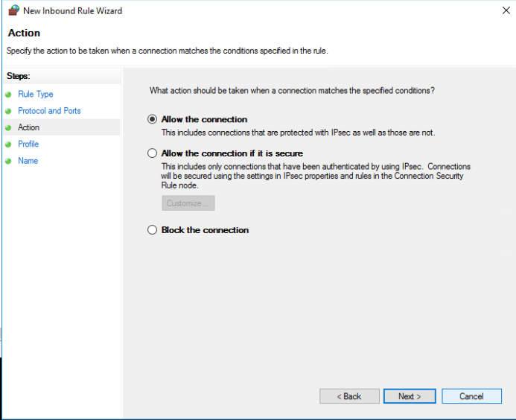
Task: Click the green bullet beside Rule Type
Action: coord(8,95)
